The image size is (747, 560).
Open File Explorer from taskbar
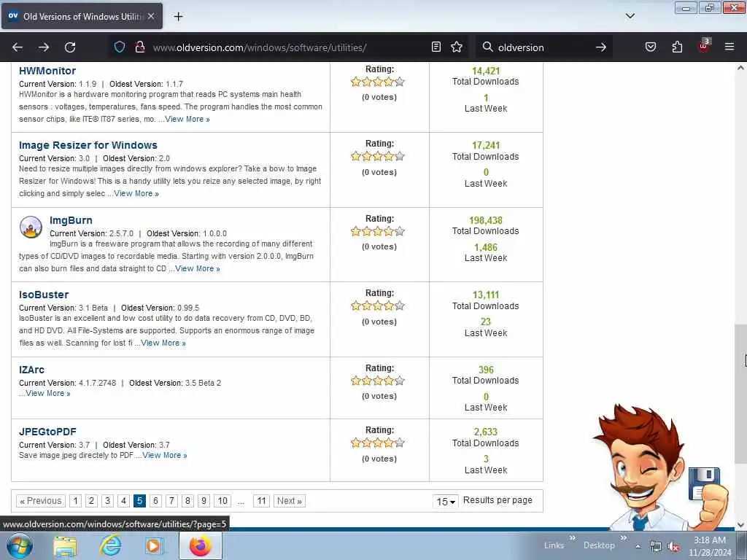coord(65,546)
